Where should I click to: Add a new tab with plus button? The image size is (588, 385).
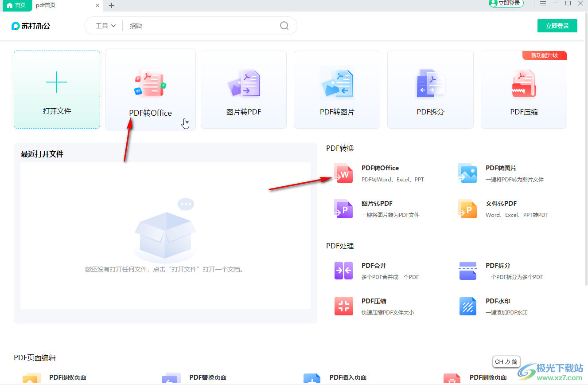click(x=112, y=5)
